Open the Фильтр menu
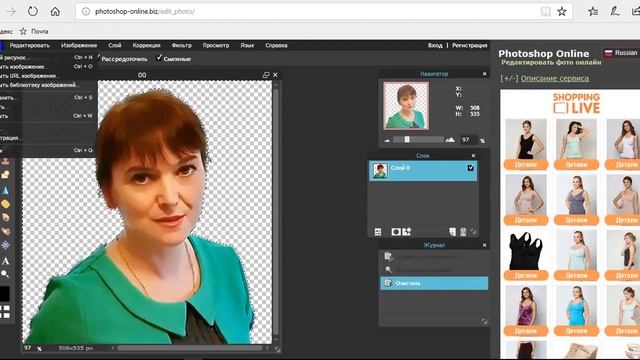Viewport: 640px width, 360px height. pos(182,45)
